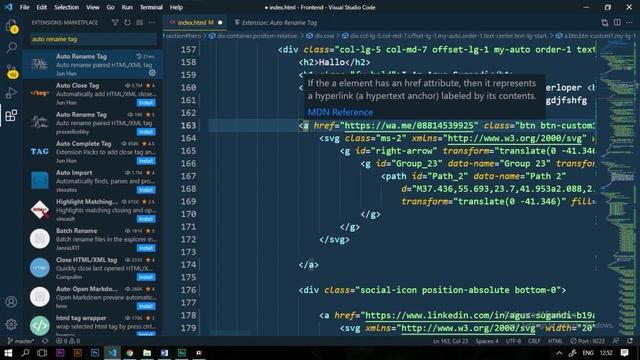The image size is (640, 360).
Task: Open the Terminal menu
Action: tap(151, 7)
